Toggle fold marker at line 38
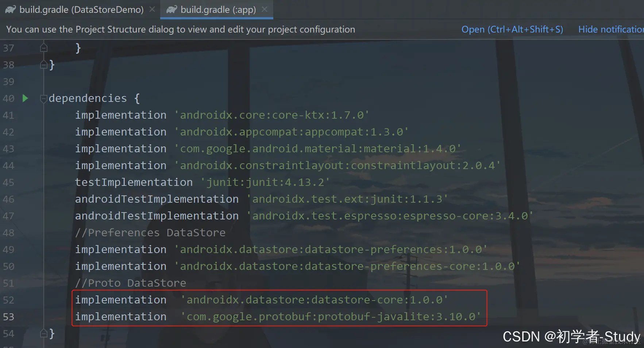This screenshot has width=644, height=348. [44, 65]
